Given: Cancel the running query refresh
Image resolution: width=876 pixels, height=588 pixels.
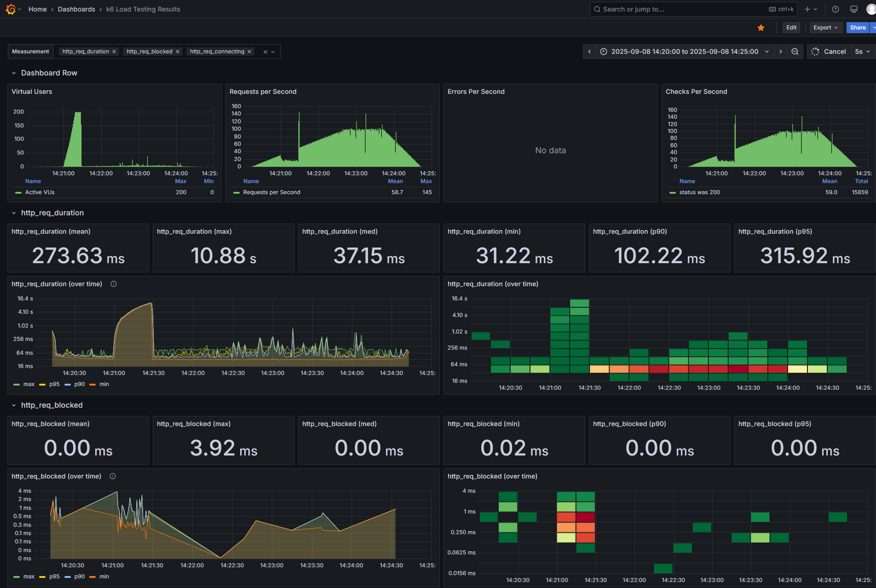Looking at the screenshot, I should (829, 52).
